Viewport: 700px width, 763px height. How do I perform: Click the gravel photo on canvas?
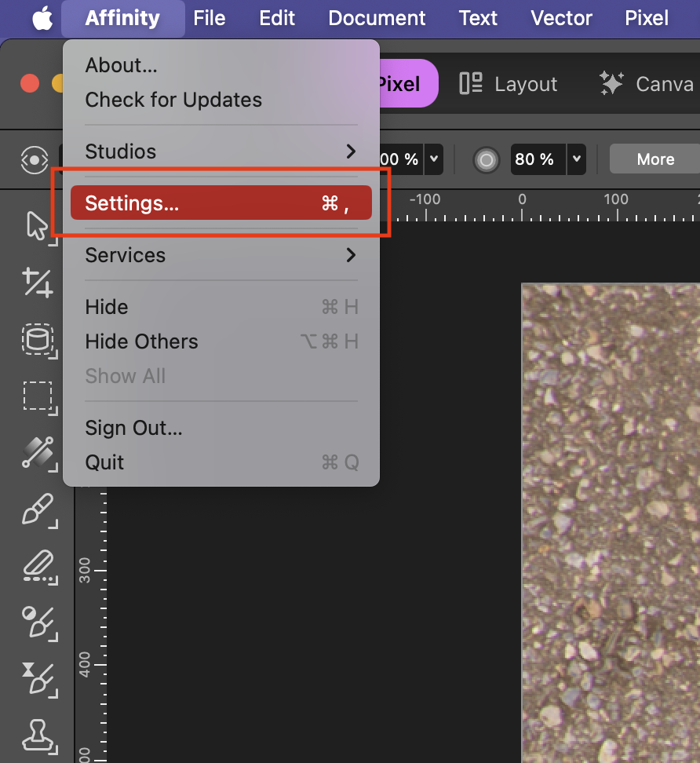pos(611,523)
